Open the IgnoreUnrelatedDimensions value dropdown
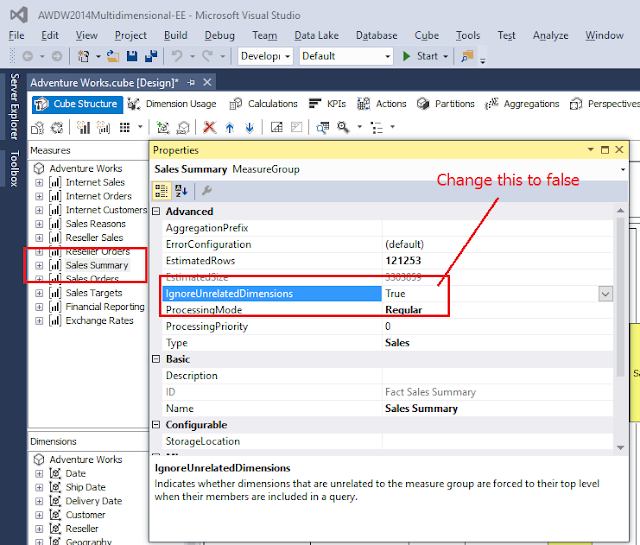Screen dimensions: 640x545 605,294
